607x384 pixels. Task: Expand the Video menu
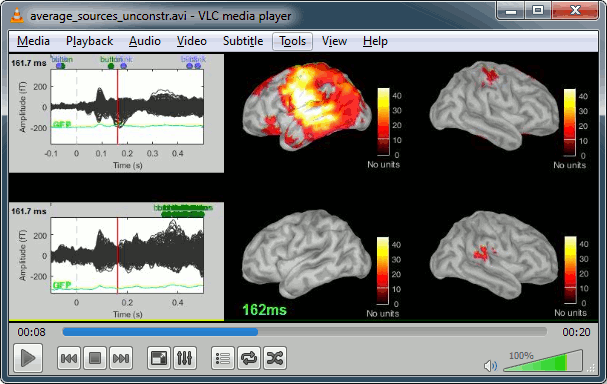(192, 41)
